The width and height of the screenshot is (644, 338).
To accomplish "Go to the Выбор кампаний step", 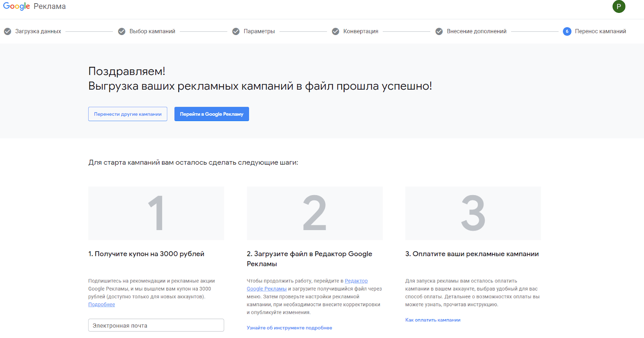I will click(x=152, y=31).
